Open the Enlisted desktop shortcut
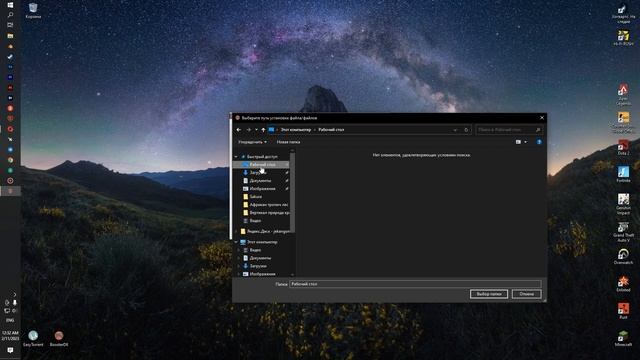640x360 pixels. pyautogui.click(x=623, y=284)
